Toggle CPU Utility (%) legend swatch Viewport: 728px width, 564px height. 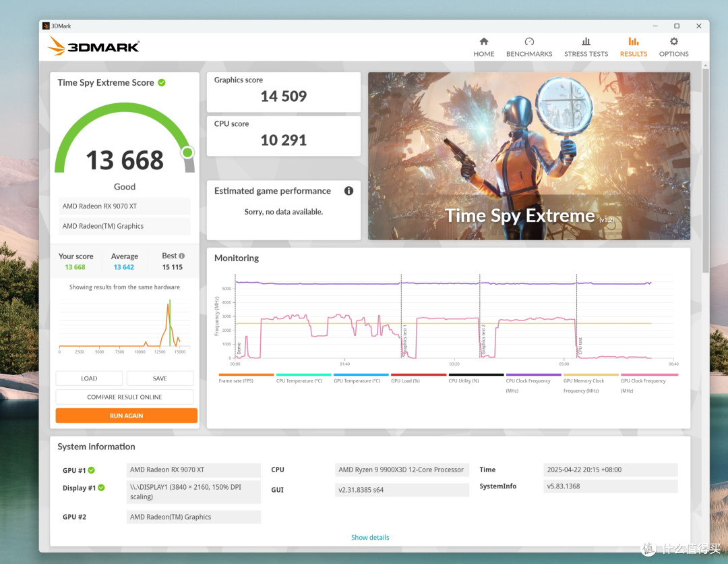pos(476,374)
